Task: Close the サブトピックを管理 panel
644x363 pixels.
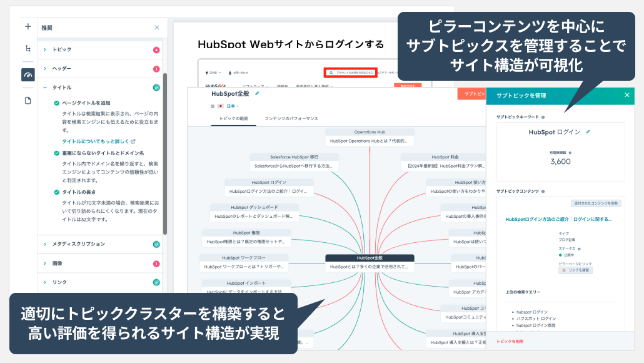Action: (x=626, y=95)
